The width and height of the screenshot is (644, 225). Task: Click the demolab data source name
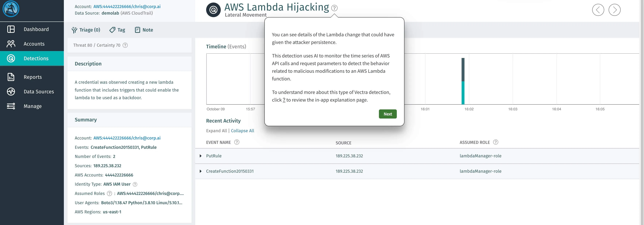[x=110, y=13]
